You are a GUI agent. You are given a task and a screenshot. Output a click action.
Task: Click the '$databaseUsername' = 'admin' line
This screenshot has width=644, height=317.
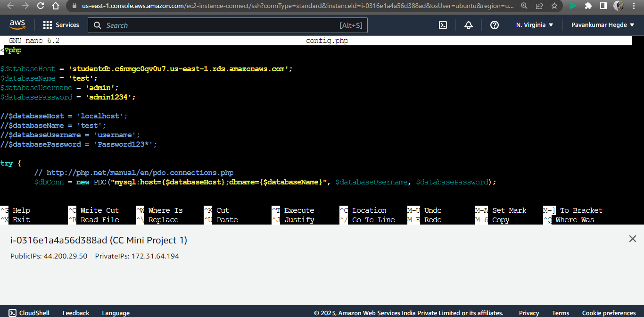click(x=59, y=88)
